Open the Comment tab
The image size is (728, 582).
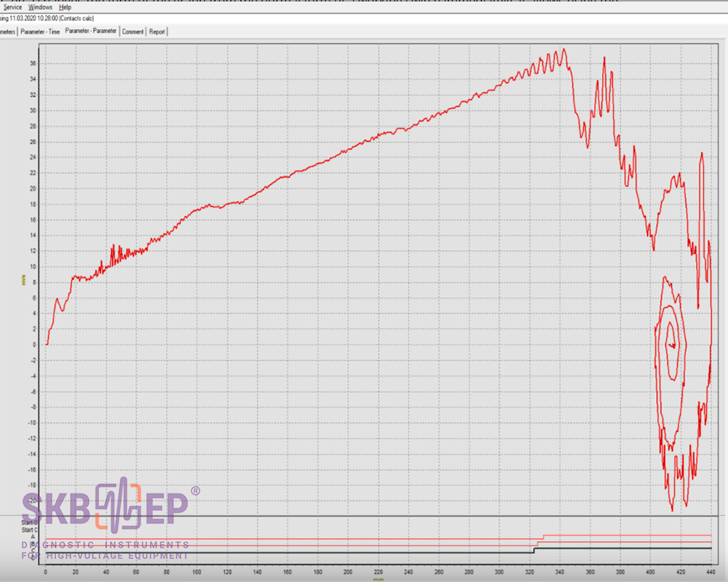[x=132, y=31]
